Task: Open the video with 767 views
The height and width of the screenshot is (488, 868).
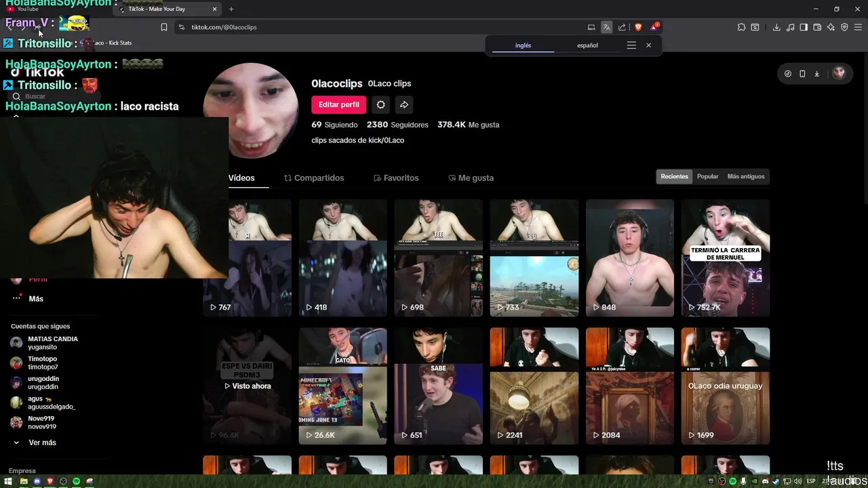Action: click(247, 258)
